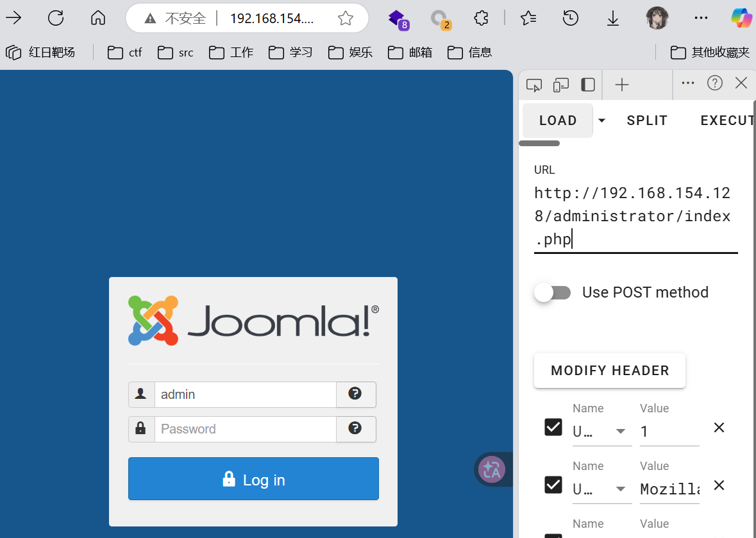Reload the page with the refresh icon
The width and height of the screenshot is (756, 538).
[x=56, y=19]
